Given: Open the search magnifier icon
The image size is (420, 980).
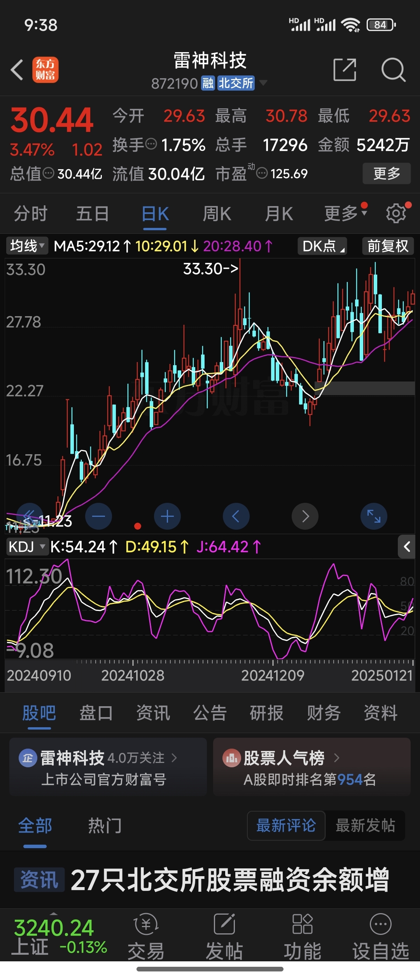Looking at the screenshot, I should tap(394, 70).
